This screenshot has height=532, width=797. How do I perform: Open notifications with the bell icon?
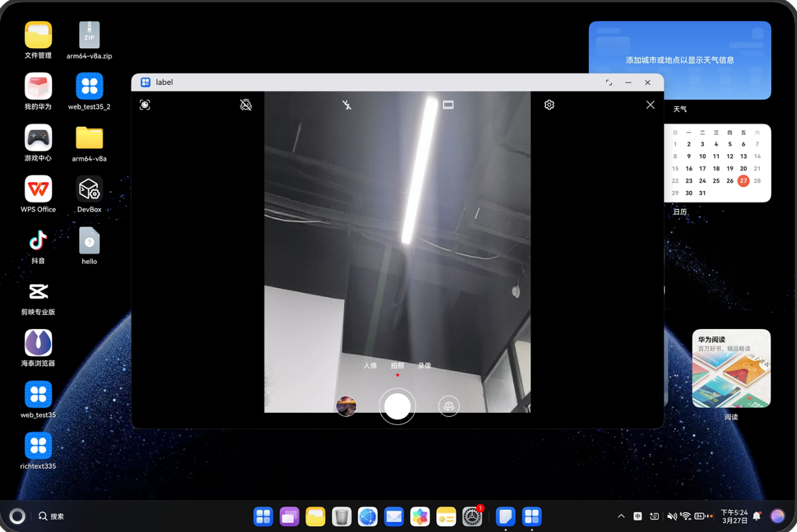[757, 516]
